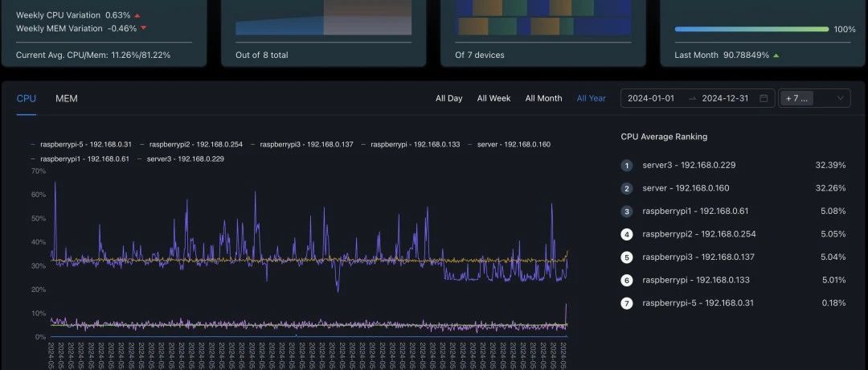Click the arrow between the two dates
The height and width of the screenshot is (370, 868).
(692, 98)
